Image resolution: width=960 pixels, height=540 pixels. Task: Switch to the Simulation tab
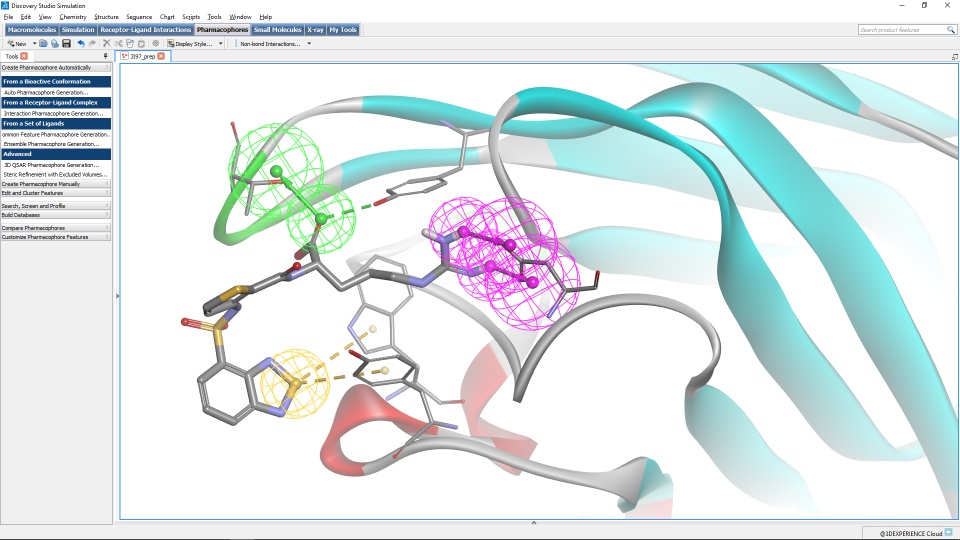click(x=78, y=29)
